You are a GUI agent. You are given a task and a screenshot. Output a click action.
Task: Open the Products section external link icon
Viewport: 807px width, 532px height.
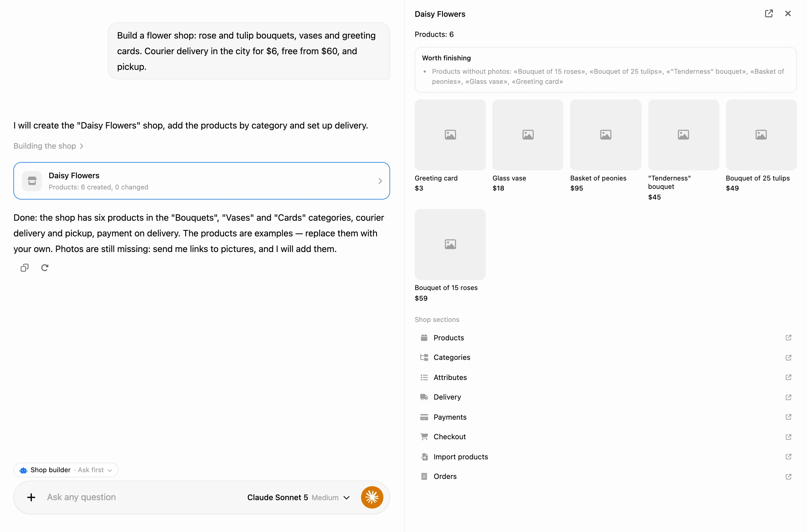pos(788,338)
